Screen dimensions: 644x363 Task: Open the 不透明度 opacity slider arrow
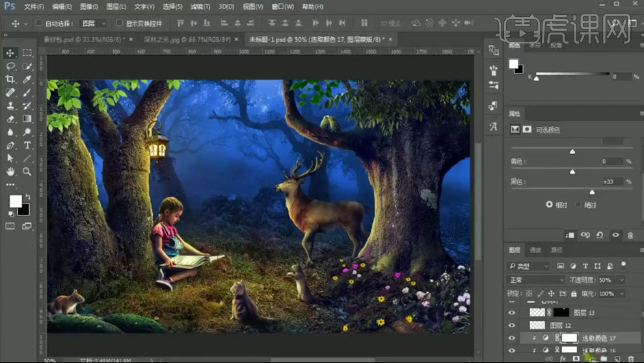pos(622,280)
